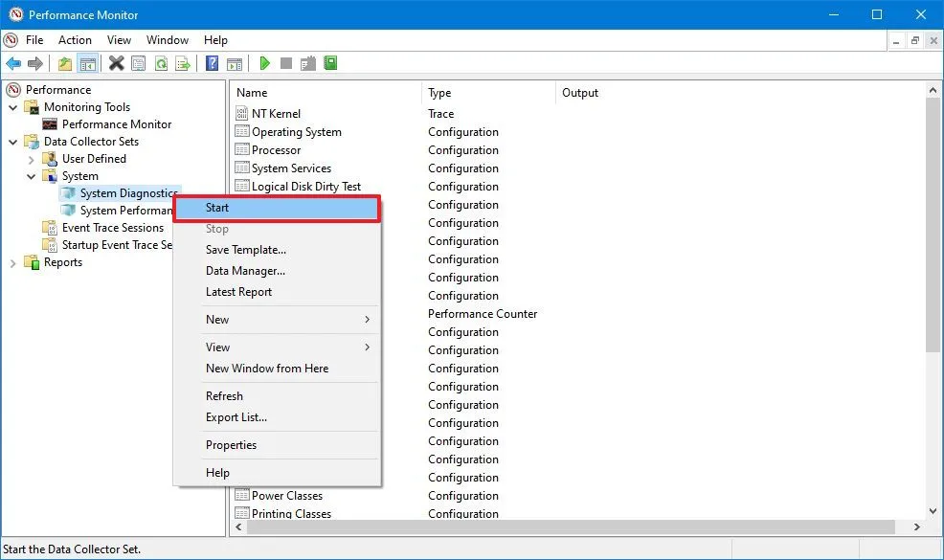944x560 pixels.
Task: Click the blue Back arrow in toolbar
Action: pos(13,64)
